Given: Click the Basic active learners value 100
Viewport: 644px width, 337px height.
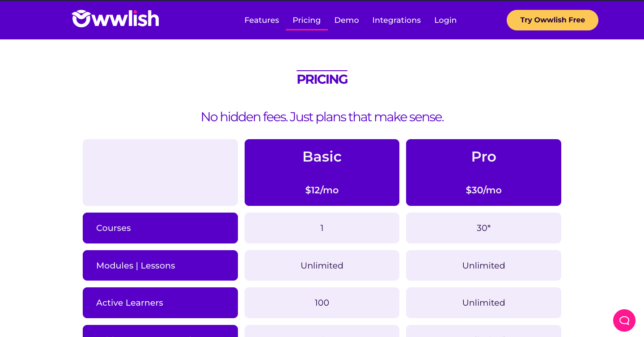Looking at the screenshot, I should coord(322,303).
